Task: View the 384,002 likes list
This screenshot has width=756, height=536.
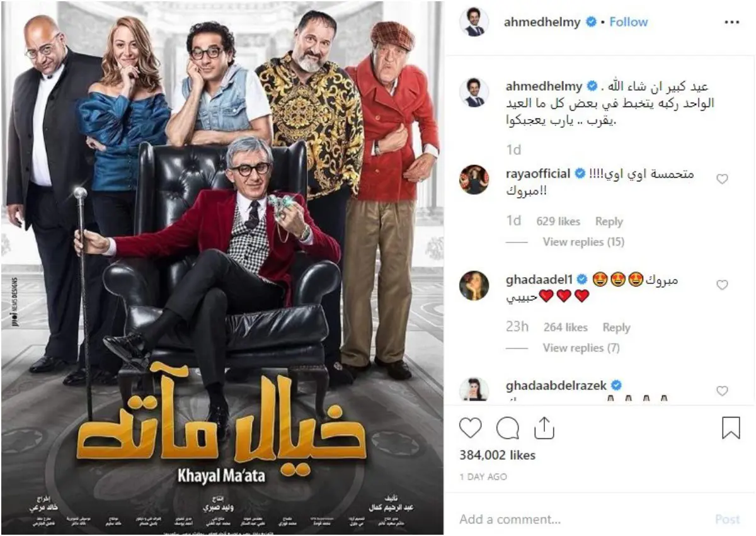Action: pyautogui.click(x=497, y=455)
